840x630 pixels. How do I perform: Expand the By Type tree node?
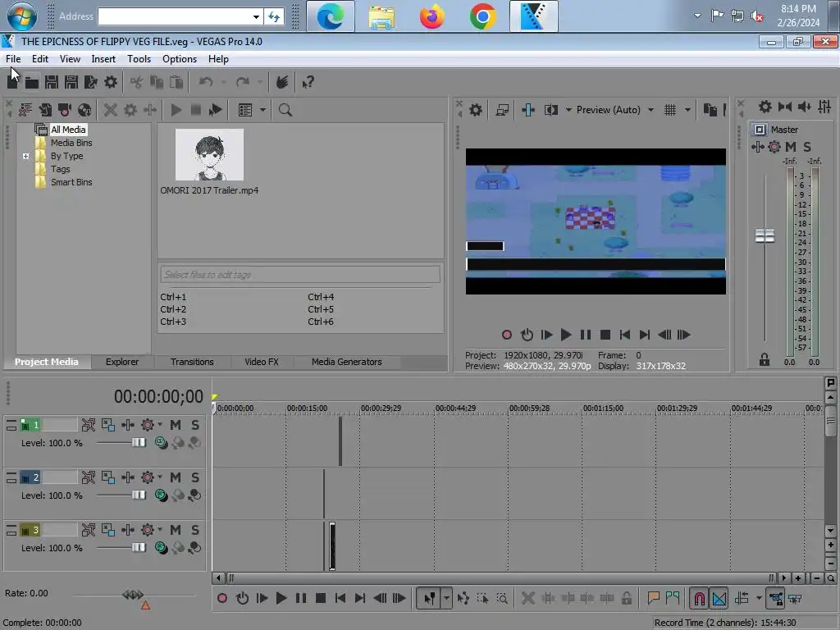(x=25, y=156)
